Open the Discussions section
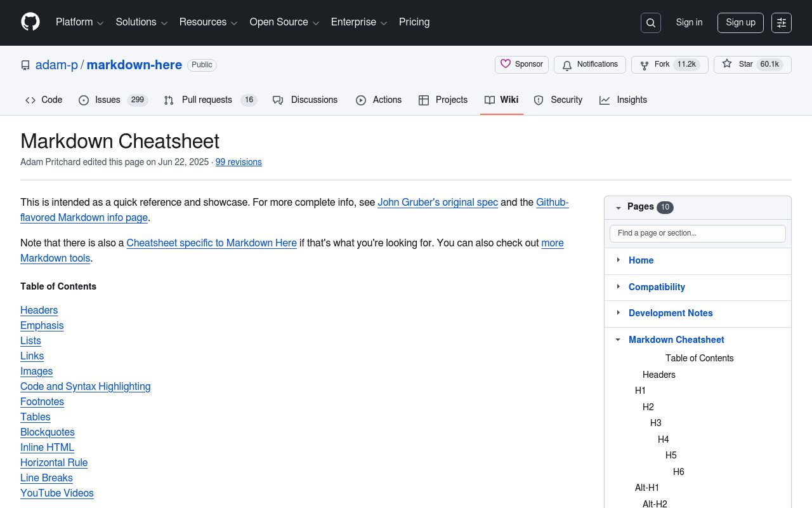This screenshot has width=812, height=508. [314, 100]
